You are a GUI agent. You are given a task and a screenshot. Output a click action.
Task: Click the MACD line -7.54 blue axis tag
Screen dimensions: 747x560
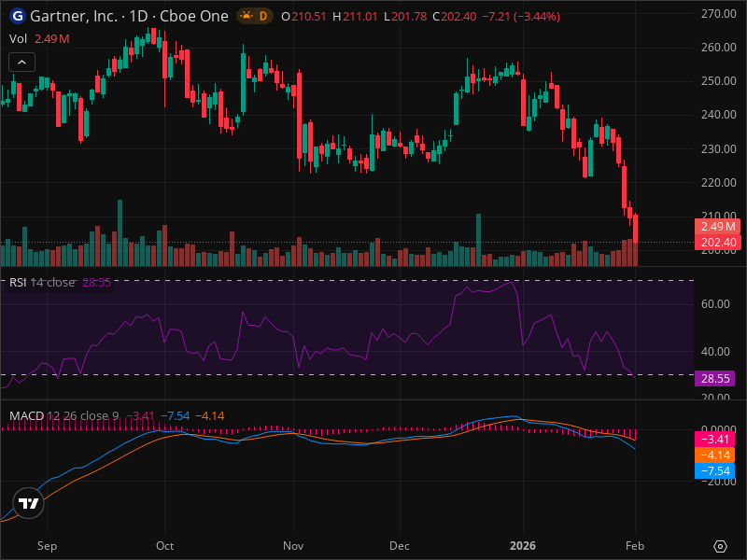[x=714, y=471]
